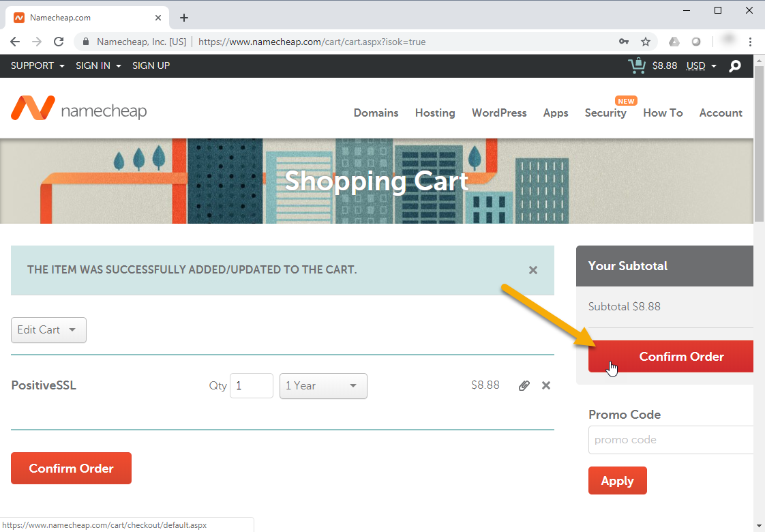This screenshot has height=532, width=765.
Task: Open the Hosting menu
Action: [x=435, y=113]
